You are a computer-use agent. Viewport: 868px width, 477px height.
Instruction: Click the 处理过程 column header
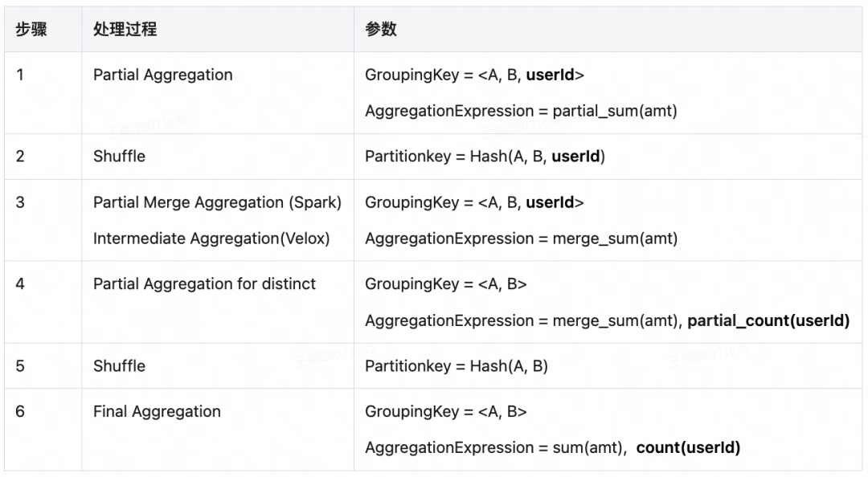(125, 30)
